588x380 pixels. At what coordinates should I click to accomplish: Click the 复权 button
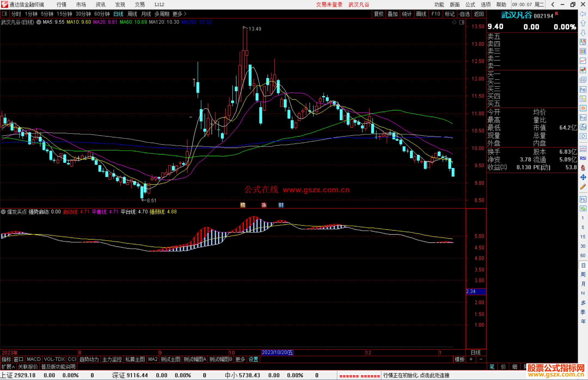coord(378,14)
